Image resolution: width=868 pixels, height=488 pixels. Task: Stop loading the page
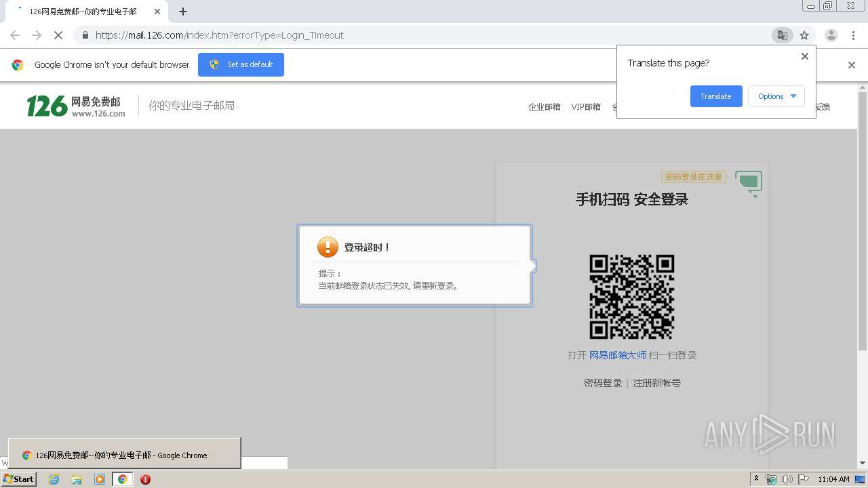pyautogui.click(x=58, y=35)
